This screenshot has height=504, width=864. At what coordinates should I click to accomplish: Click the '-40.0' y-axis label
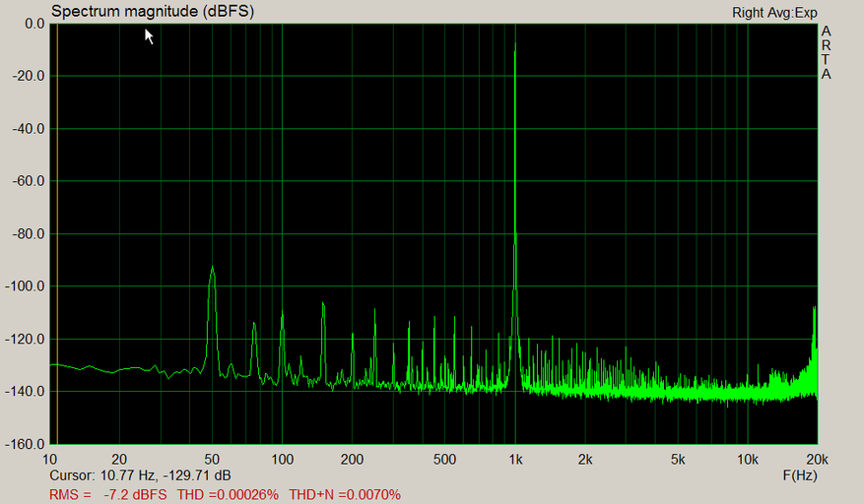point(29,129)
